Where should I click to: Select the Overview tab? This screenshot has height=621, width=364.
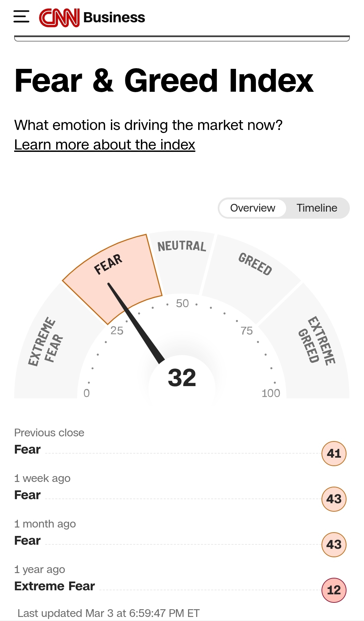pyautogui.click(x=252, y=208)
